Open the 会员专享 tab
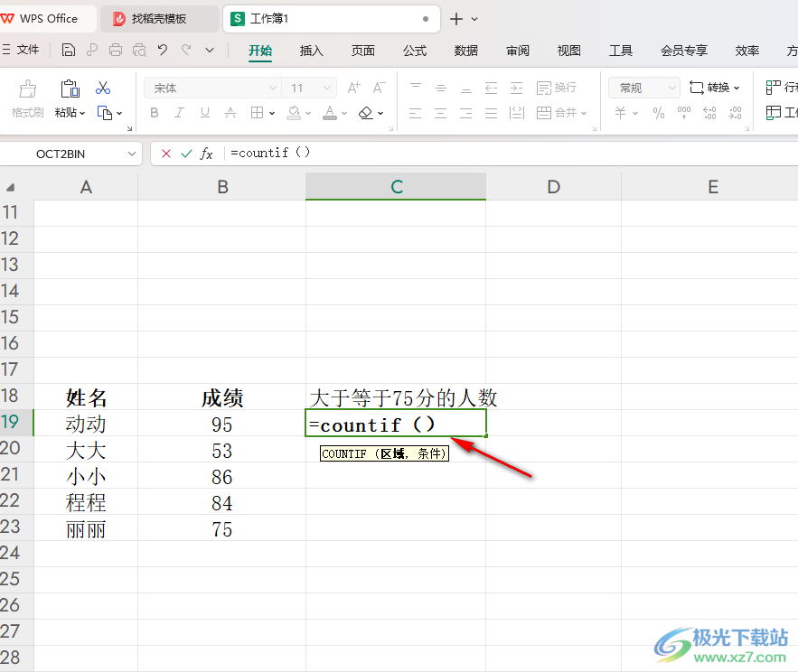 pos(684,51)
